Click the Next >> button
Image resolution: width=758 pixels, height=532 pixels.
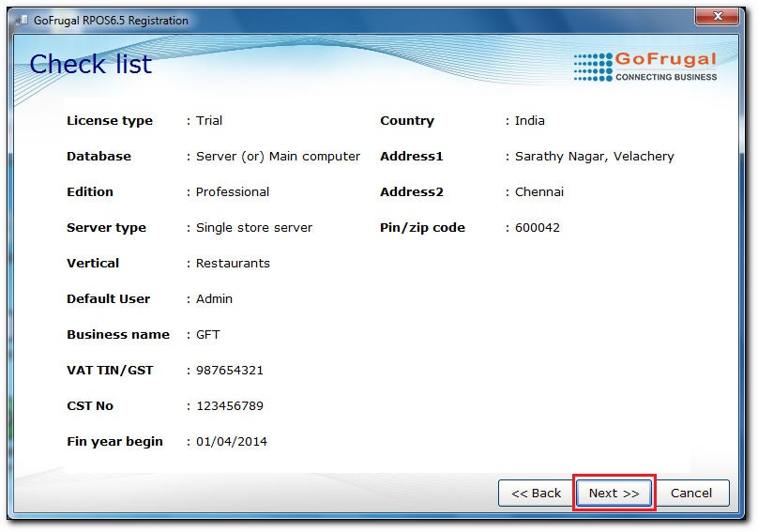click(614, 493)
